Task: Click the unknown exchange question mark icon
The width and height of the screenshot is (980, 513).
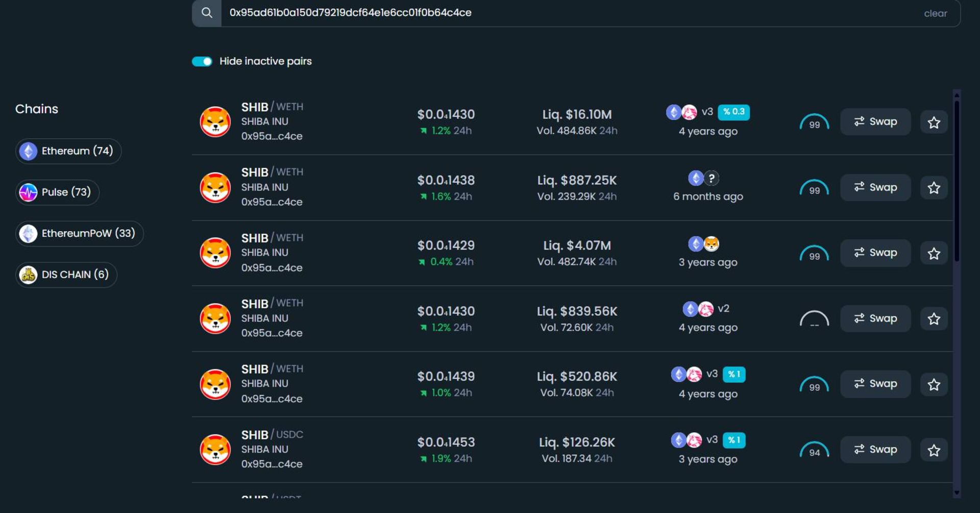Action: click(712, 178)
